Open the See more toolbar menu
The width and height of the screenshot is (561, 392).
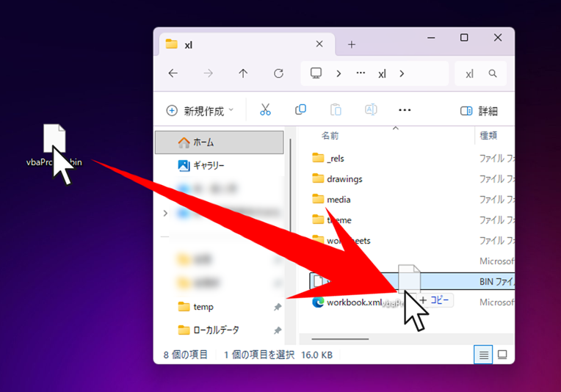pos(405,110)
